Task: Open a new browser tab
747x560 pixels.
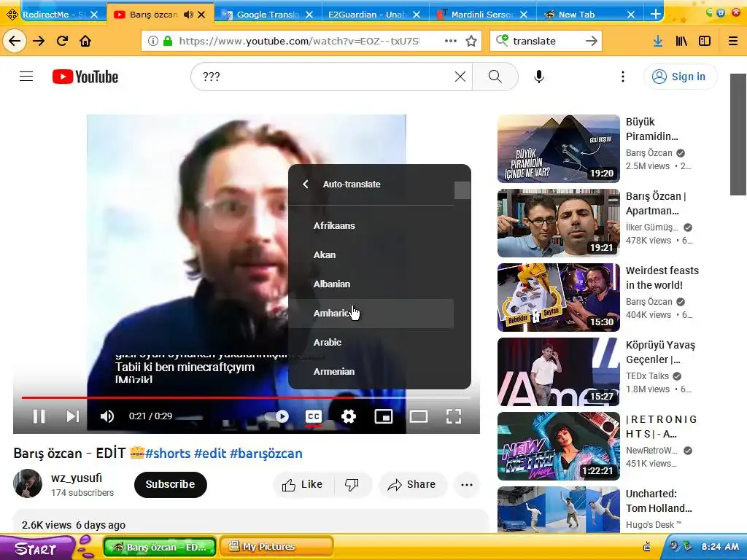Action: (656, 15)
